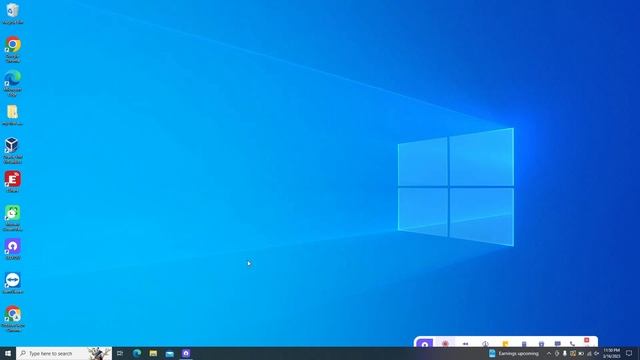Select the yellow zip folder on the desktop

click(x=13, y=115)
